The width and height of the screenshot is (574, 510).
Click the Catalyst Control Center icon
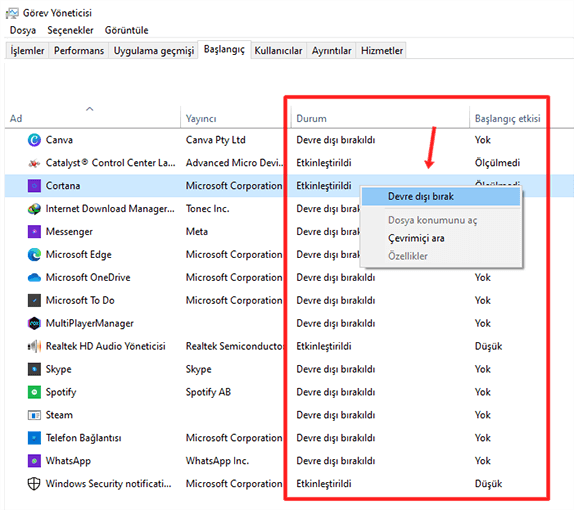click(x=34, y=163)
